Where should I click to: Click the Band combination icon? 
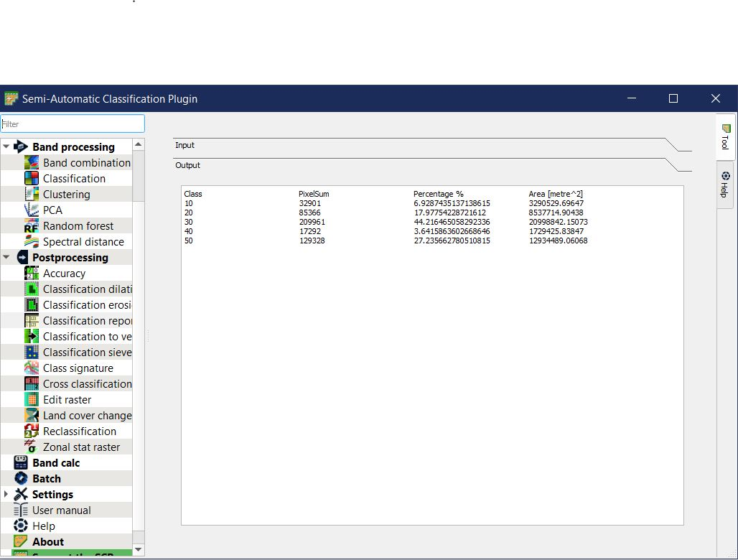click(32, 163)
